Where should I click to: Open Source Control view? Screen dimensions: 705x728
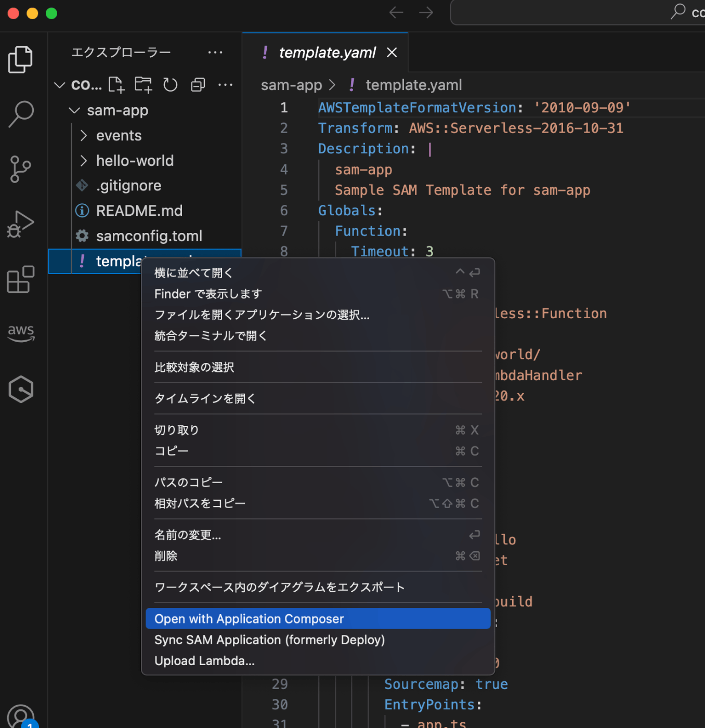click(21, 170)
